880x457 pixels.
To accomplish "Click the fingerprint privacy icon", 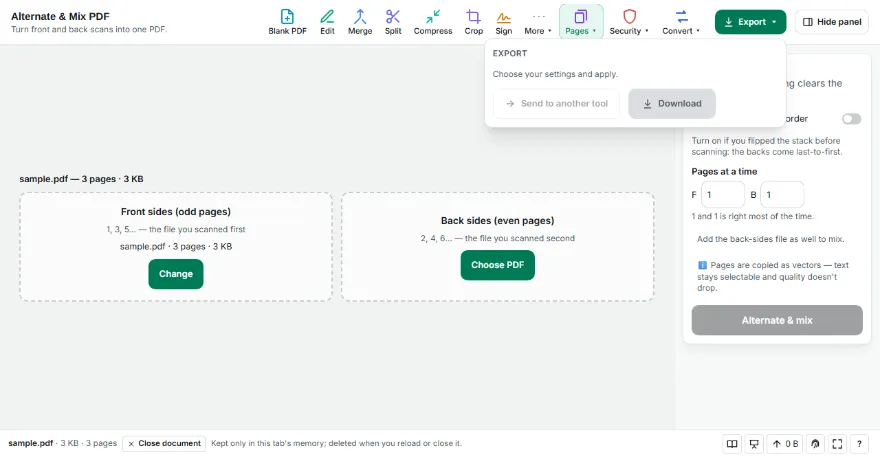I will (x=815, y=444).
